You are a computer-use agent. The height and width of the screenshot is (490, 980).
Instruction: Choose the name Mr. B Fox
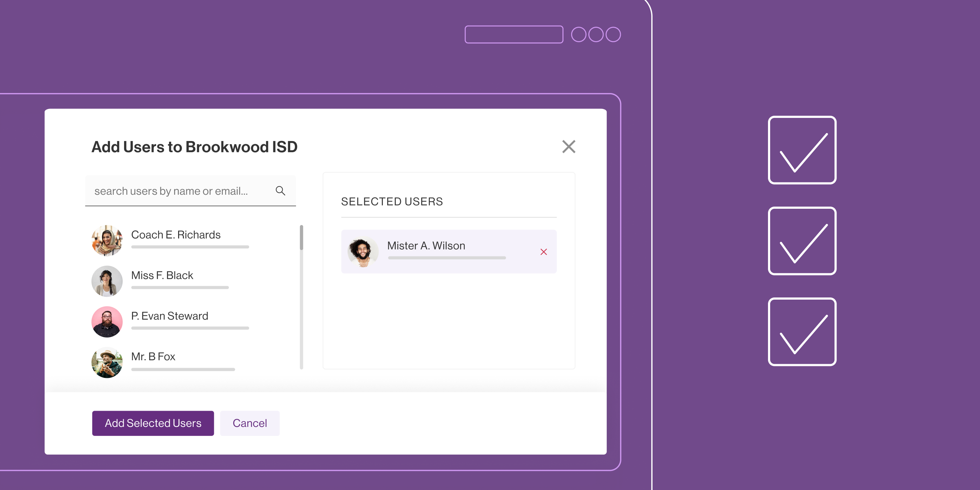153,357
